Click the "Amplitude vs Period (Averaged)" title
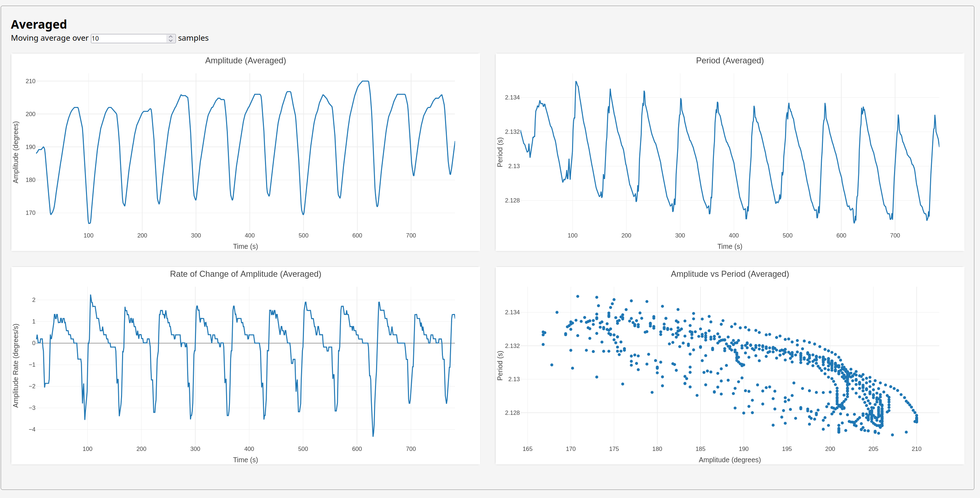Viewport: 980px width, 498px height. pyautogui.click(x=729, y=274)
